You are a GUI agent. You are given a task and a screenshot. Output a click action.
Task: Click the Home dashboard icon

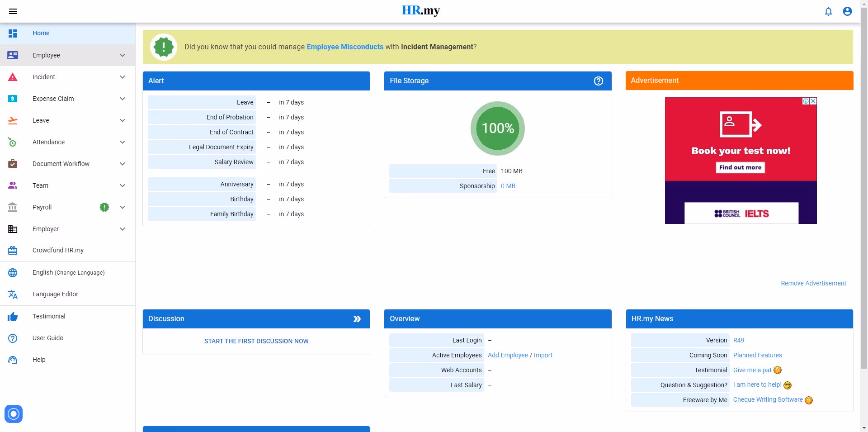[13, 33]
